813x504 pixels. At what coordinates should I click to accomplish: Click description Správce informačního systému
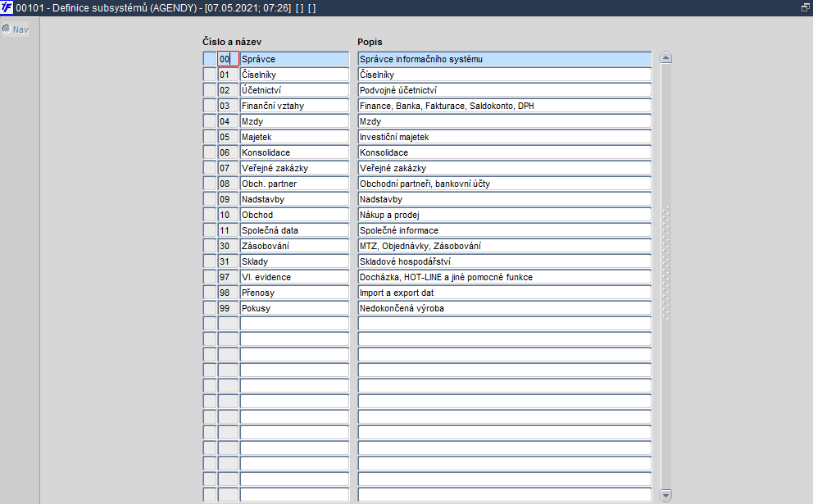tap(505, 58)
